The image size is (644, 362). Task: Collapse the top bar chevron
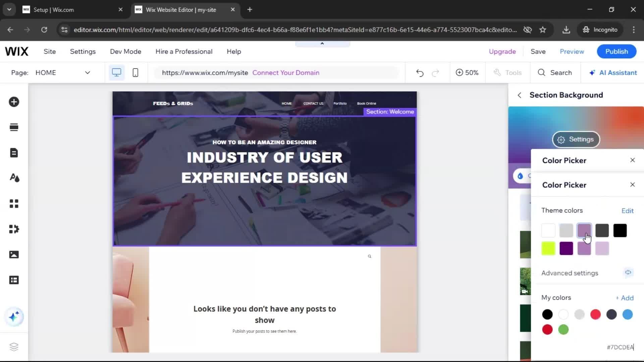coord(322,44)
